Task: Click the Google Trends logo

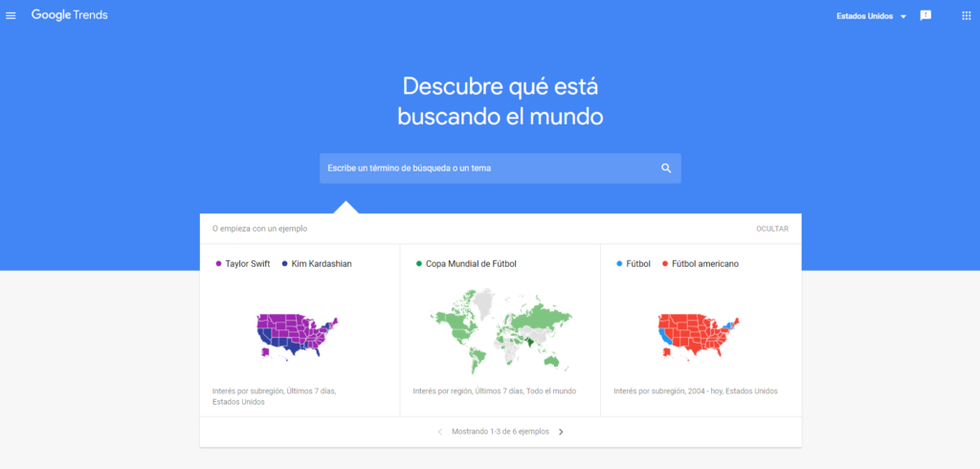Action: (69, 15)
